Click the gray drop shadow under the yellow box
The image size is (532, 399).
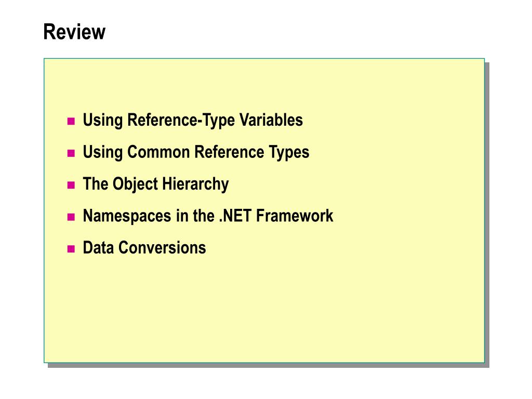pos(268,365)
